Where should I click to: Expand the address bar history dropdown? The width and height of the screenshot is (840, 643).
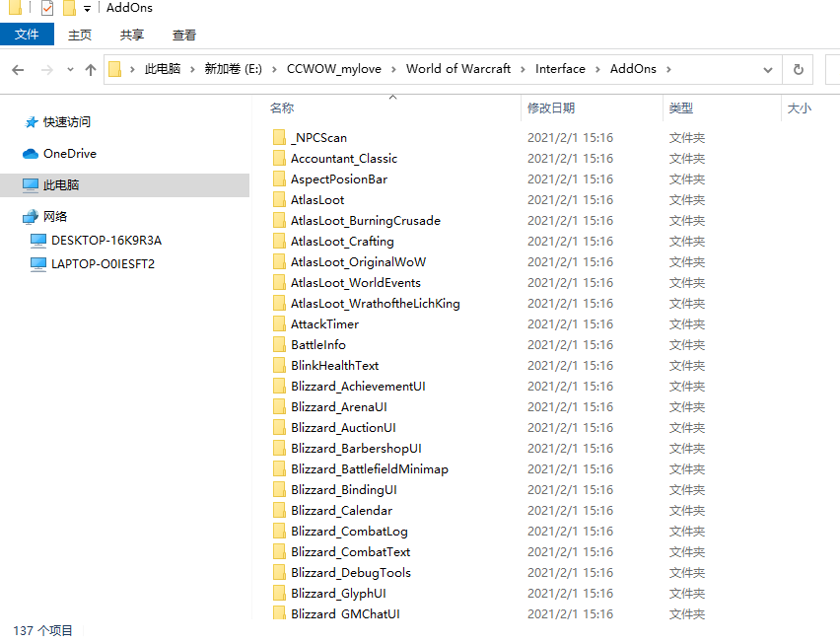(768, 69)
